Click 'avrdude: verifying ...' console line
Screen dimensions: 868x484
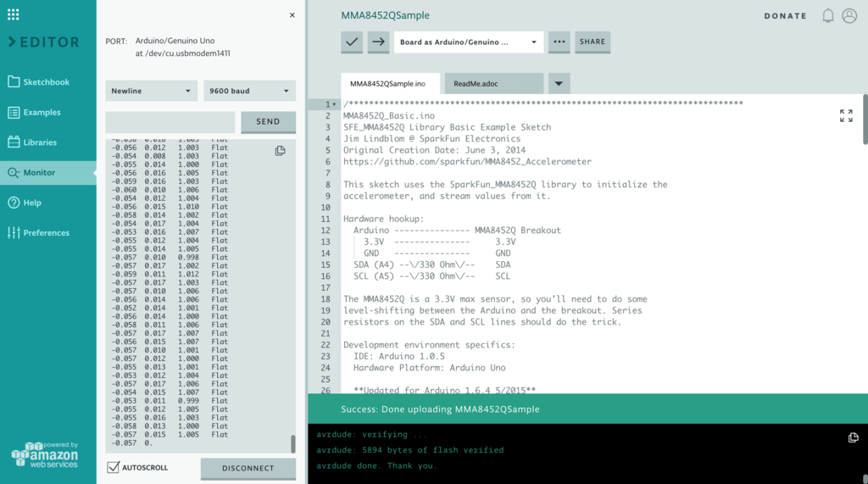coord(371,435)
